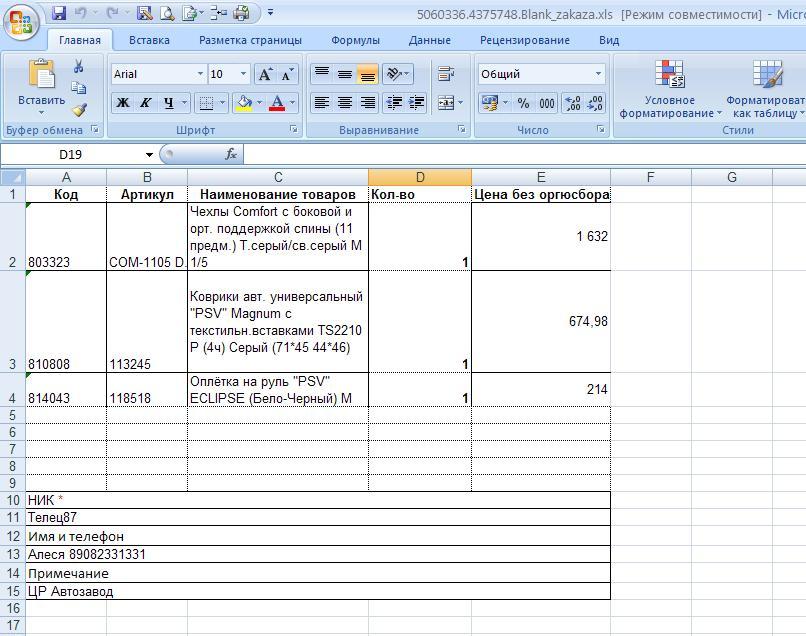Select cell containing Алеся 89082331331
The image size is (806, 636).
(x=87, y=554)
